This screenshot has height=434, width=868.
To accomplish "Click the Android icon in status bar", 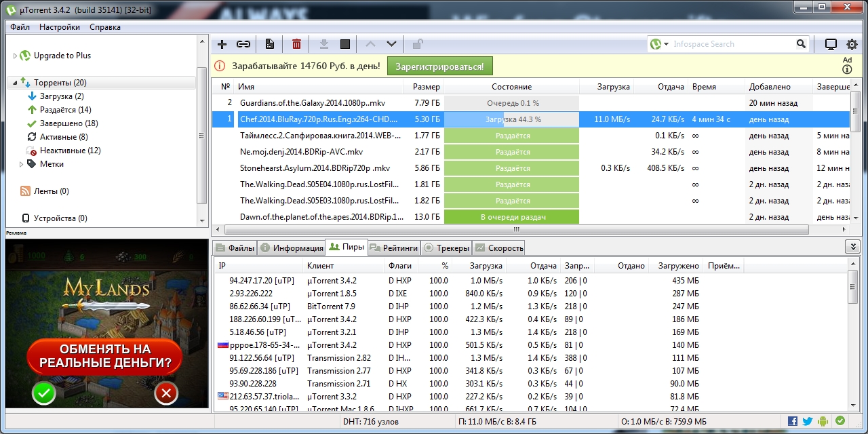I will coord(824,421).
